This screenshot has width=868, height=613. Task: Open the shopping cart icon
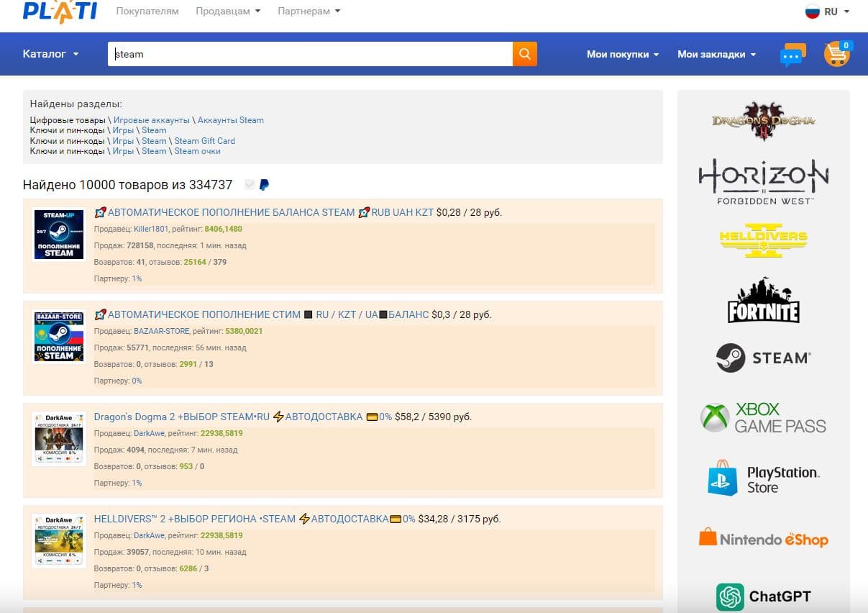pyautogui.click(x=838, y=54)
